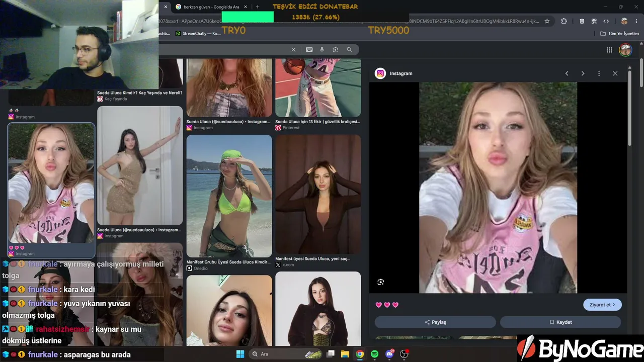Show the previous image in preview panel

tap(567, 73)
